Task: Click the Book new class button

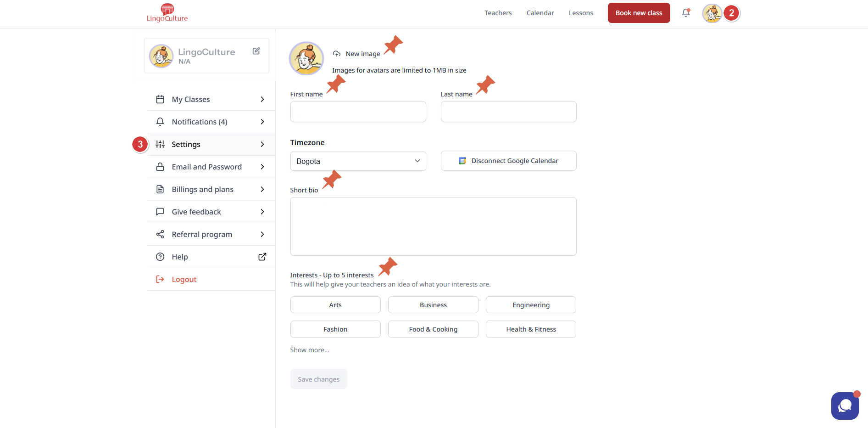Action: [x=639, y=13]
